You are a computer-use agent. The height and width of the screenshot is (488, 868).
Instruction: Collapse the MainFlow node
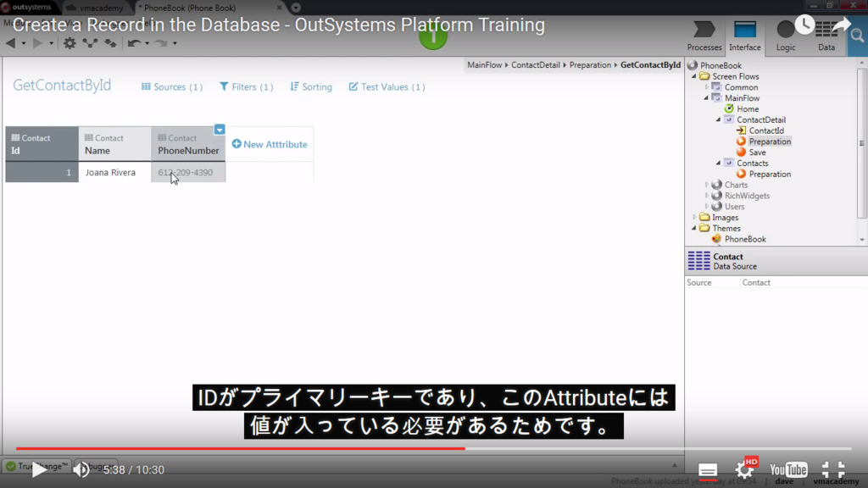(x=706, y=98)
